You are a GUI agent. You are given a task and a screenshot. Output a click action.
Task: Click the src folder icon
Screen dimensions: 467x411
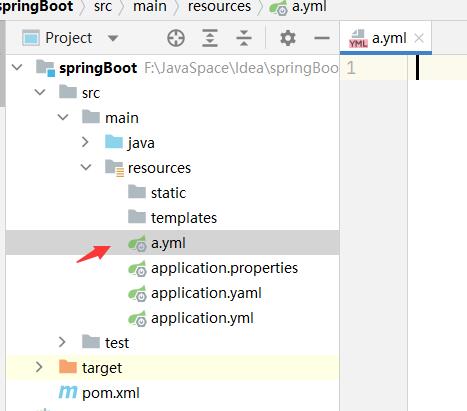(x=68, y=92)
